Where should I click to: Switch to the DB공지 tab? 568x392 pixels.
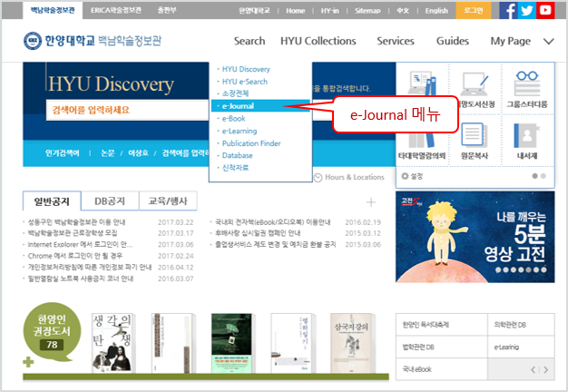(110, 201)
